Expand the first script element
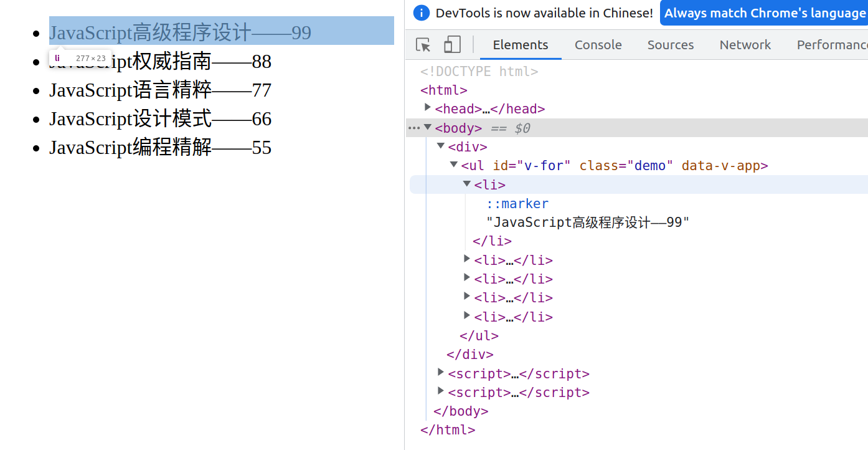This screenshot has width=868, height=450. point(441,372)
